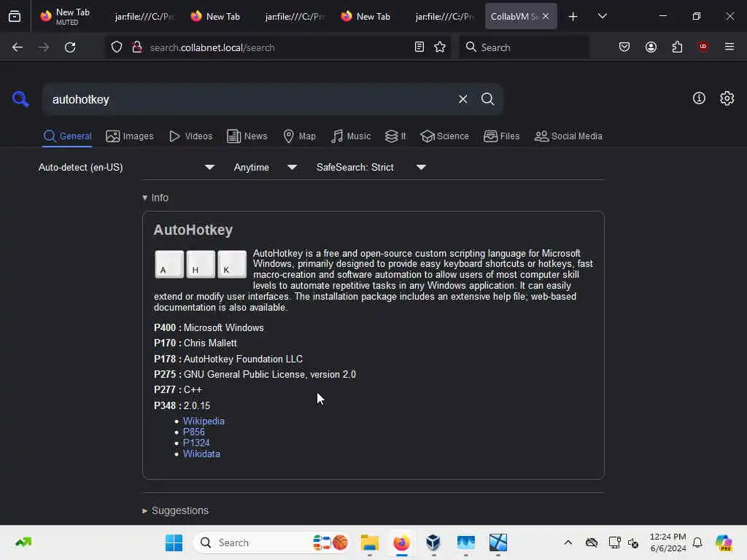Click the P348 : 2.0.15 version row

point(182,405)
